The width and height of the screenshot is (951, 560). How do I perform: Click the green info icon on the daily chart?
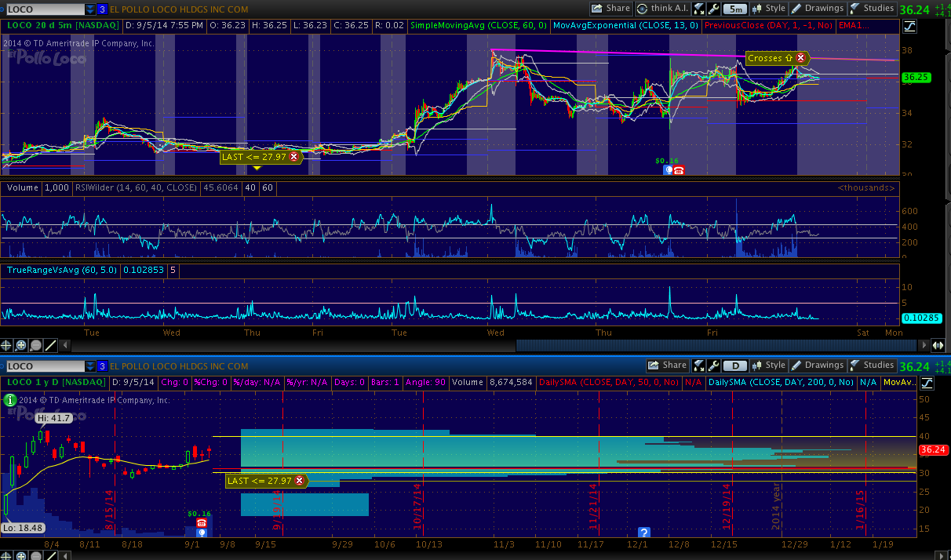click(9, 400)
